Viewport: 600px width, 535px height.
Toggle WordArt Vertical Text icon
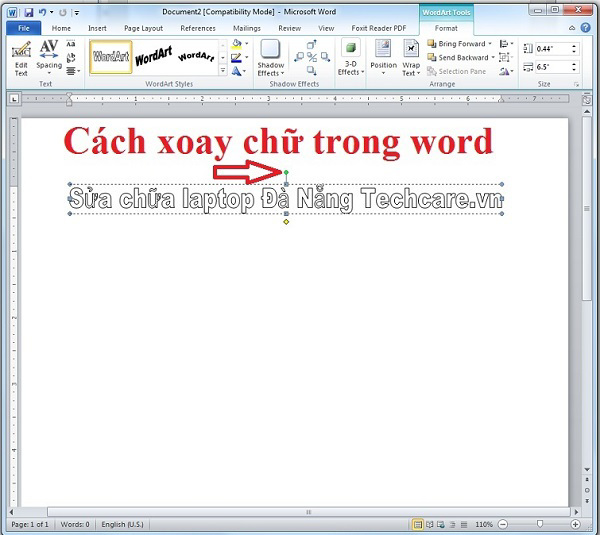click(x=71, y=58)
